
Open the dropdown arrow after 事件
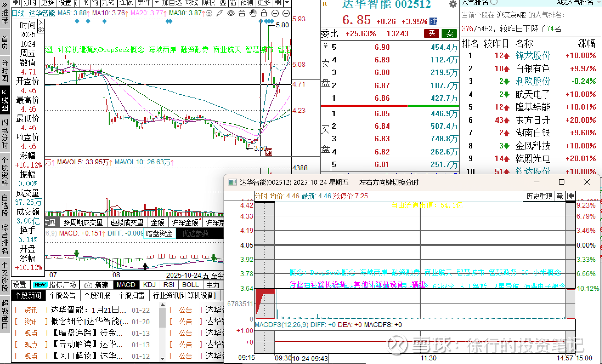point(156,3)
